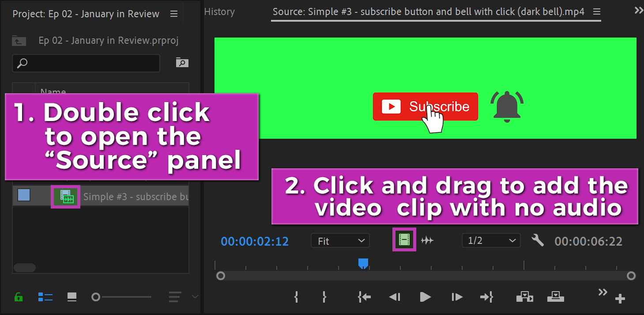The image size is (644, 315).
Task: Click the Insert icon in the Source Monitor
Action: [x=525, y=297]
